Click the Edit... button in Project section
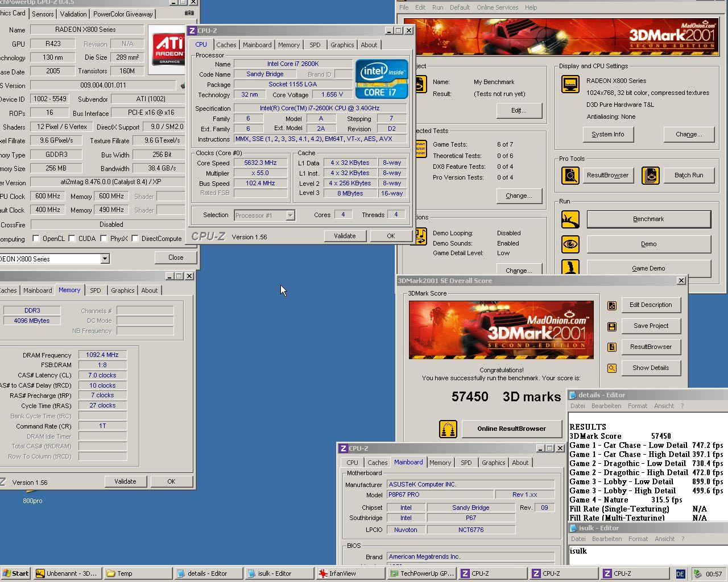Viewport: 728px width, 582px height. click(519, 110)
